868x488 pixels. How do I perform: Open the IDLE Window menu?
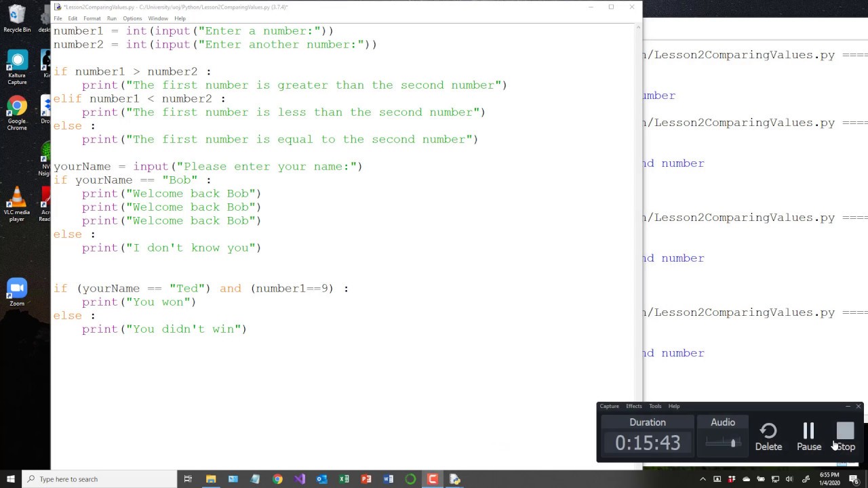click(158, 18)
